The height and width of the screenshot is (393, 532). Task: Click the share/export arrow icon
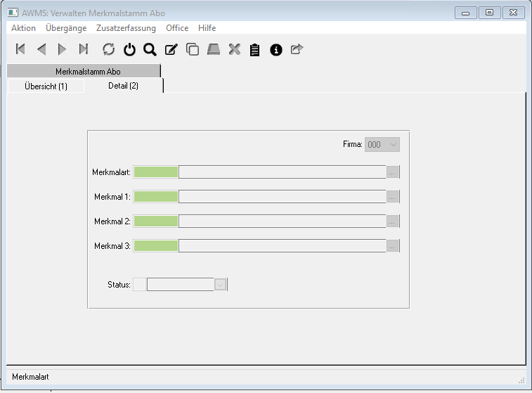coord(297,49)
